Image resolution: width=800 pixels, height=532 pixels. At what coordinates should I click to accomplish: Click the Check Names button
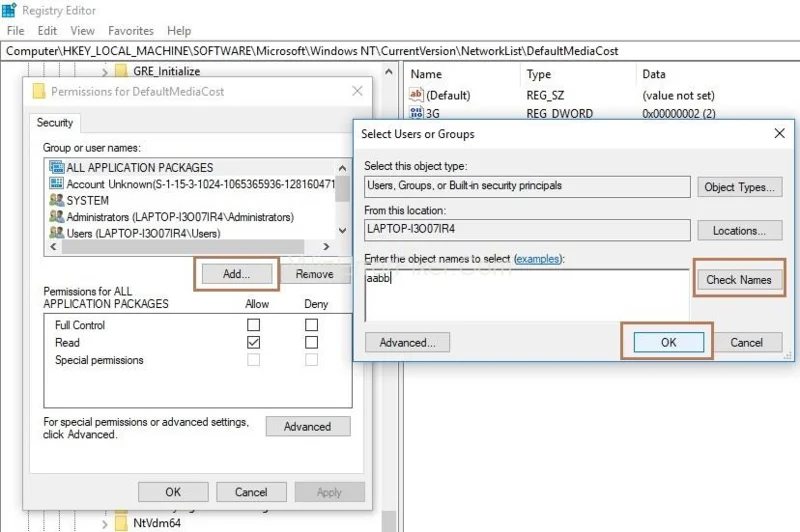[739, 280]
